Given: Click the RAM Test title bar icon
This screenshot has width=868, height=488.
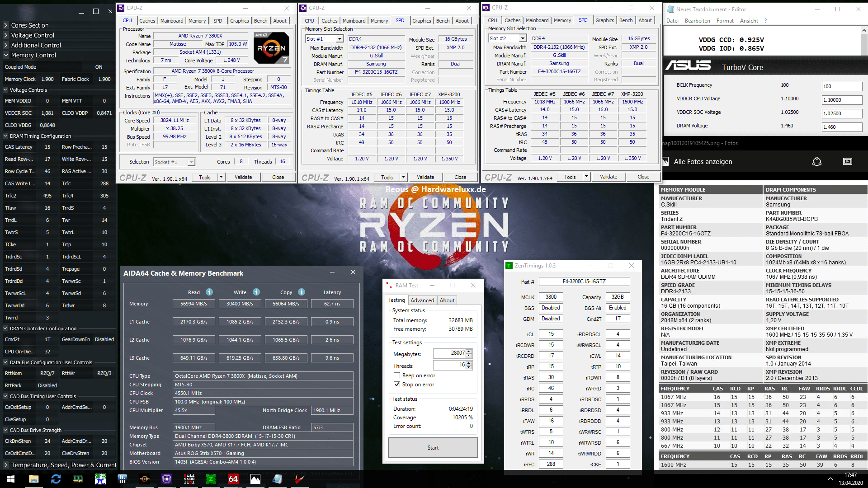Looking at the screenshot, I should pyautogui.click(x=388, y=285).
